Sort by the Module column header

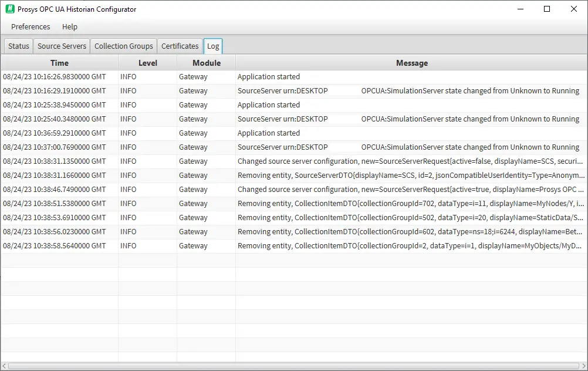tap(206, 63)
